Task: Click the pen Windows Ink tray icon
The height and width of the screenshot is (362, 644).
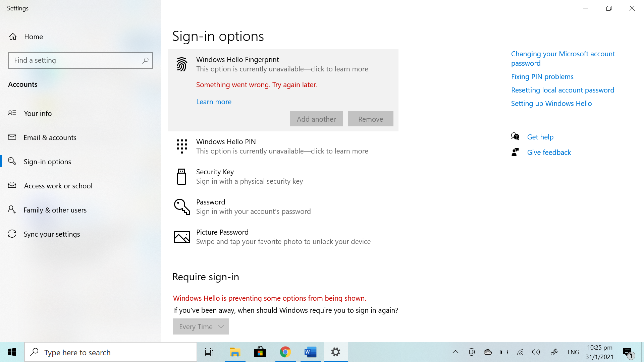Action: pyautogui.click(x=554, y=352)
